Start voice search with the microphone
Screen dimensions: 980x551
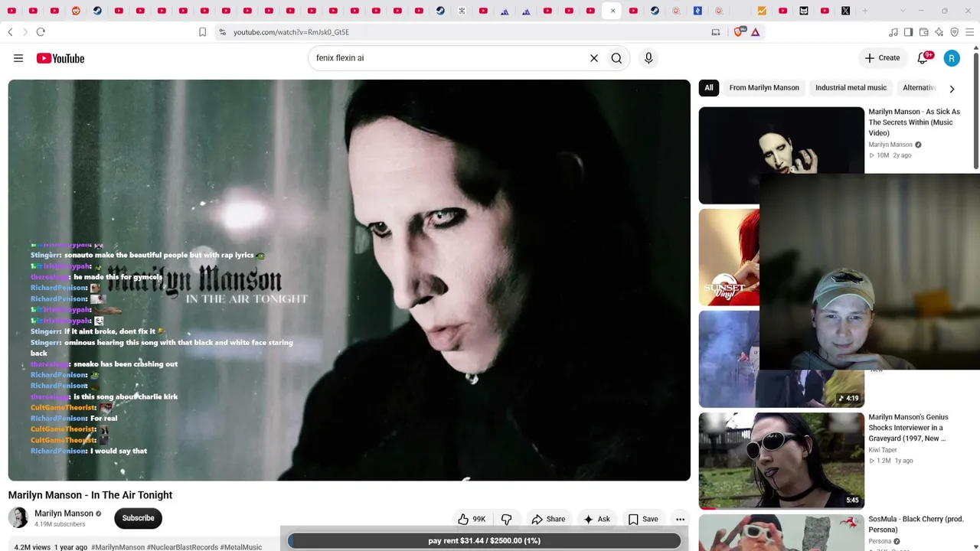pos(648,58)
